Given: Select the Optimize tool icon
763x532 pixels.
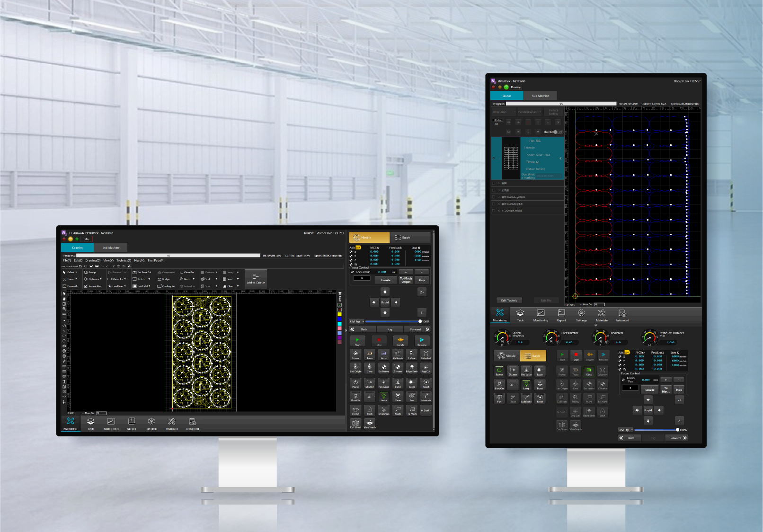Looking at the screenshot, I should 86,279.
